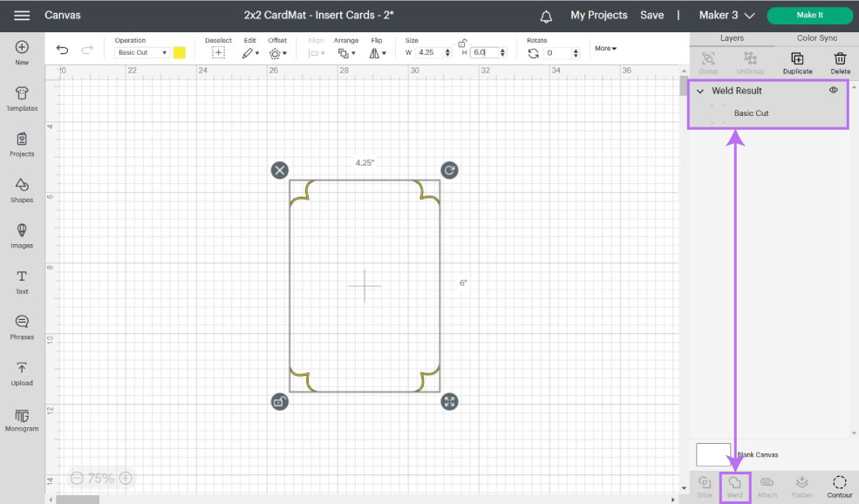
Task: Open the Operation Basic Cut dropdown
Action: click(x=142, y=52)
